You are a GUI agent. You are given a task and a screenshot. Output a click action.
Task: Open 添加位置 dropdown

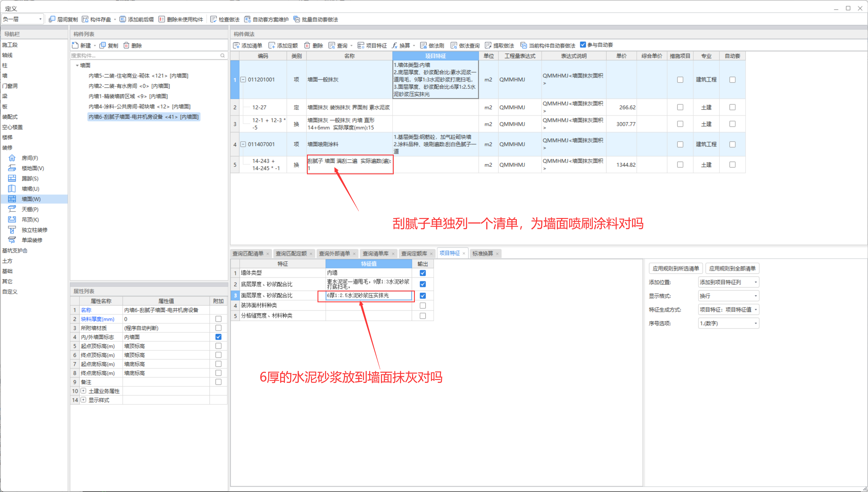728,282
